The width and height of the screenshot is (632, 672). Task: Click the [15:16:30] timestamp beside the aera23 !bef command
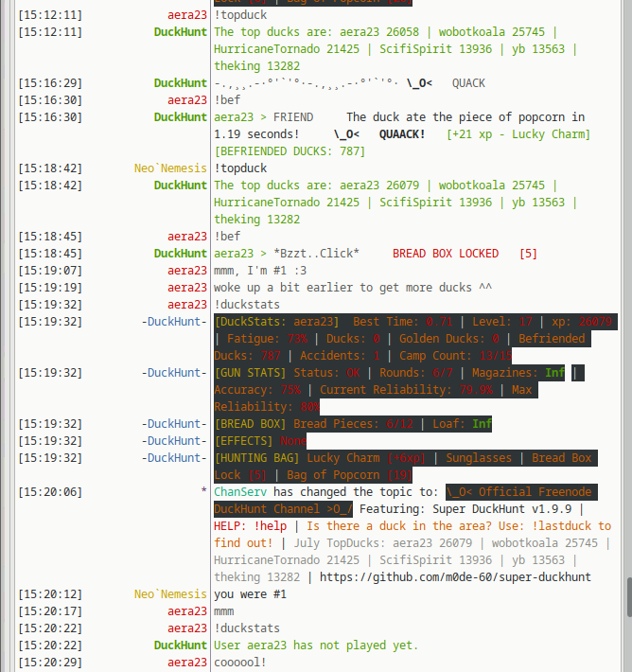(50, 100)
